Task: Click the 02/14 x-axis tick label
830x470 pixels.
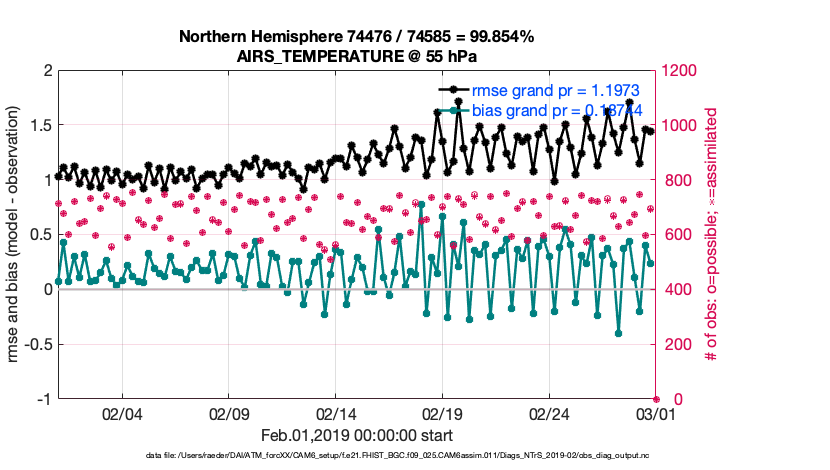Action: click(336, 413)
